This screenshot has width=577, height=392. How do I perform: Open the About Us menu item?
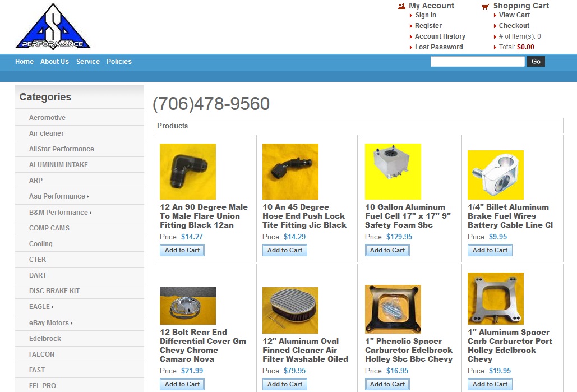click(x=54, y=62)
